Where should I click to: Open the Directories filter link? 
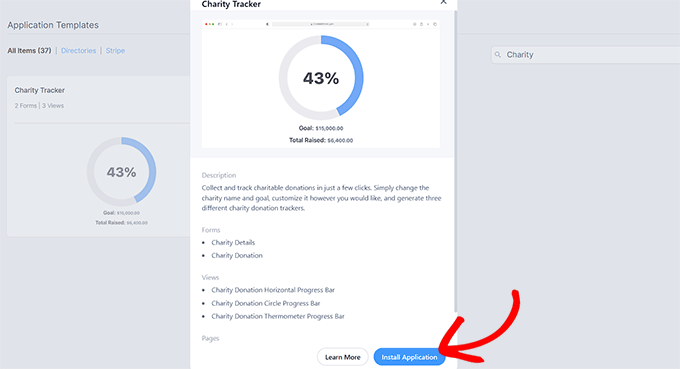pos(78,51)
